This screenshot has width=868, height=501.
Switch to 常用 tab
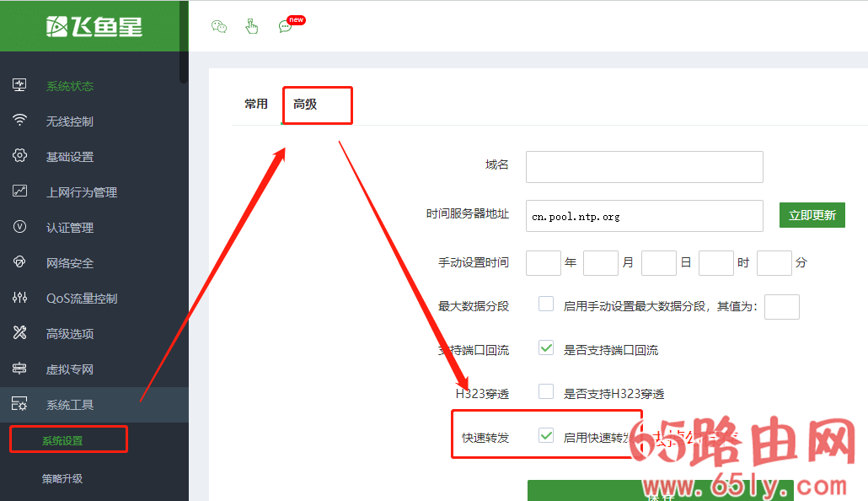click(x=256, y=105)
